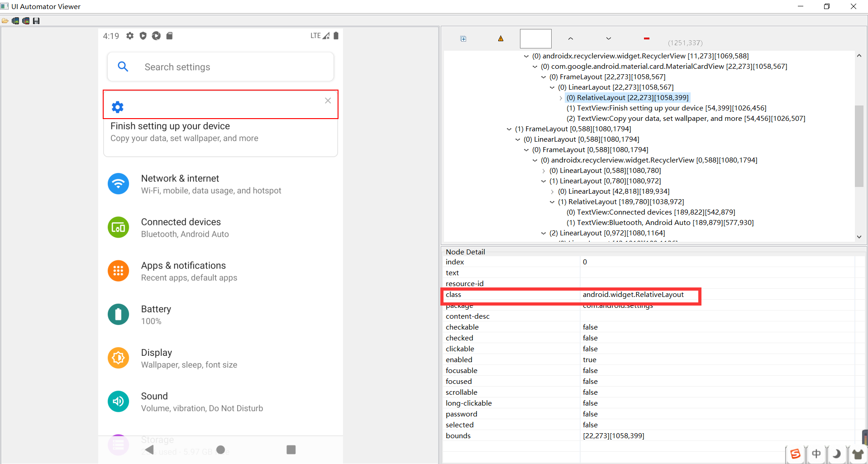The image size is (868, 464).
Task: Select the 'TextView:Connected devices' tree node
Action: 651,212
